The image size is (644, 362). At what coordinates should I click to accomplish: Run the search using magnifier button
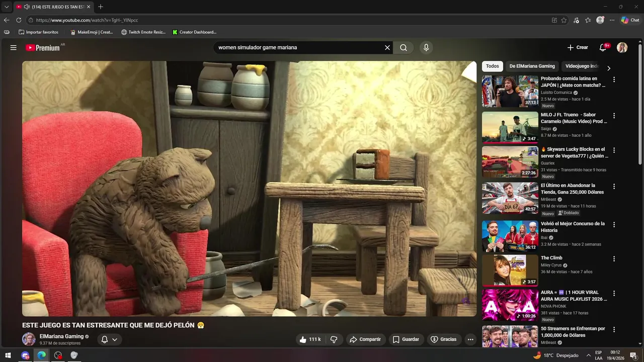(404, 48)
